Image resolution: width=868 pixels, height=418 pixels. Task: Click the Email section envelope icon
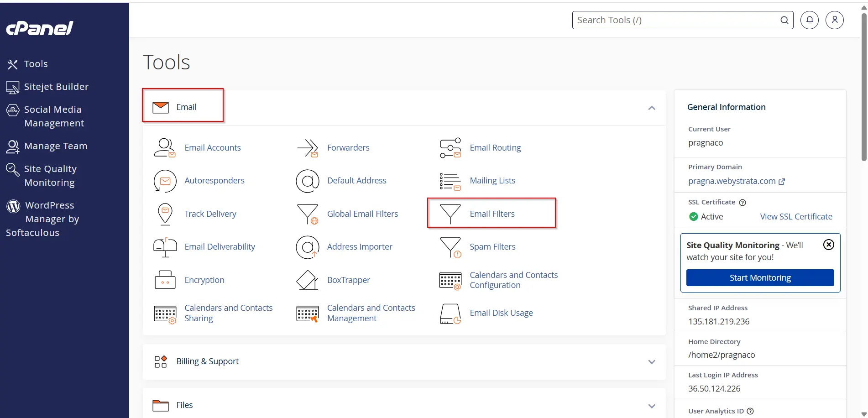161,107
